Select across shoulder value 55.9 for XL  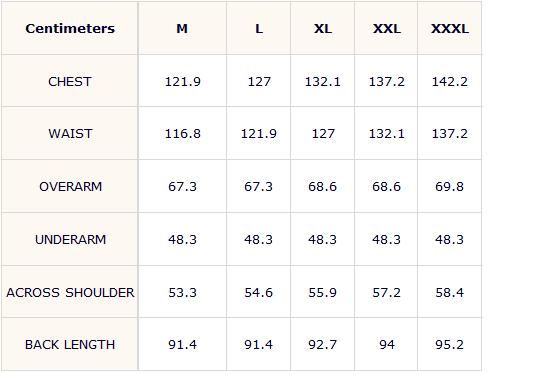click(322, 292)
